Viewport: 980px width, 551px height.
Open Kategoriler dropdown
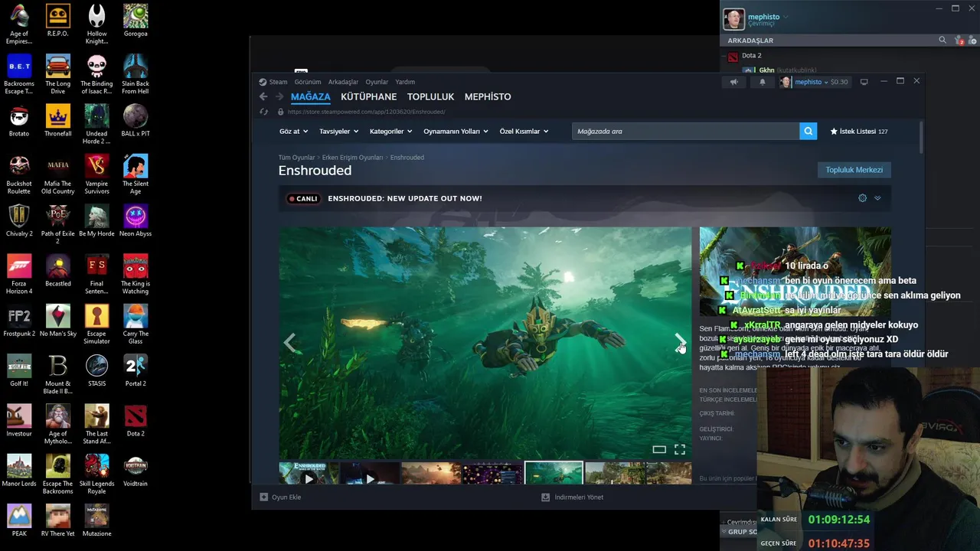[390, 131]
